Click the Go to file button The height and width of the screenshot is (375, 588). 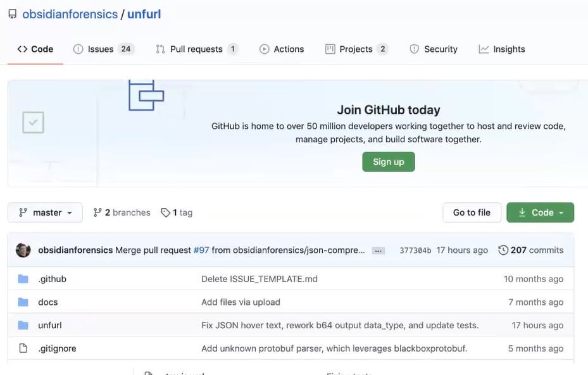[x=472, y=212]
